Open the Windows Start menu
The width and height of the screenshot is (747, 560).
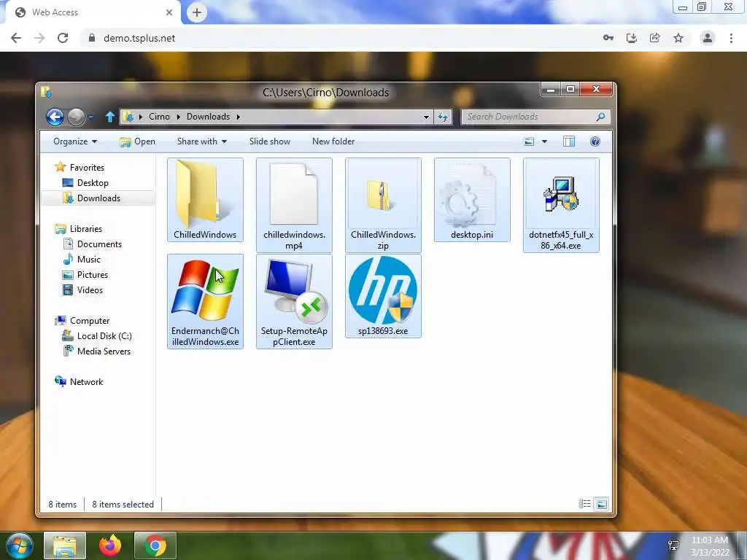tap(19, 545)
